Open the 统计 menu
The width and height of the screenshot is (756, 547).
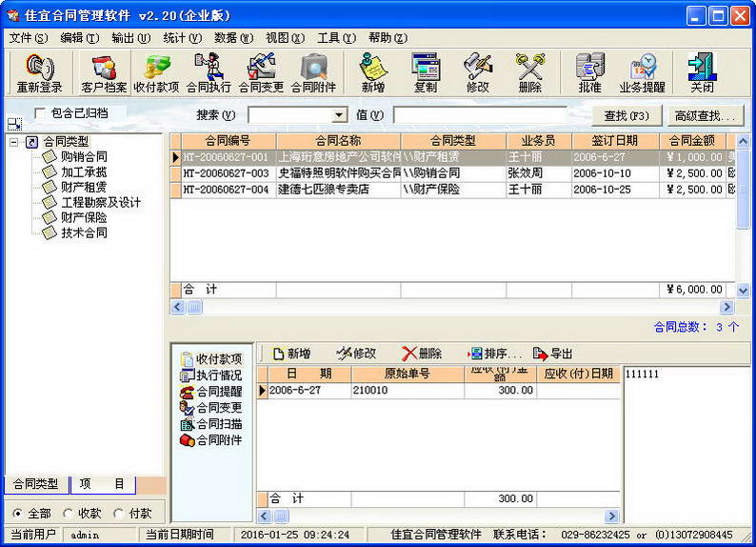[182, 38]
